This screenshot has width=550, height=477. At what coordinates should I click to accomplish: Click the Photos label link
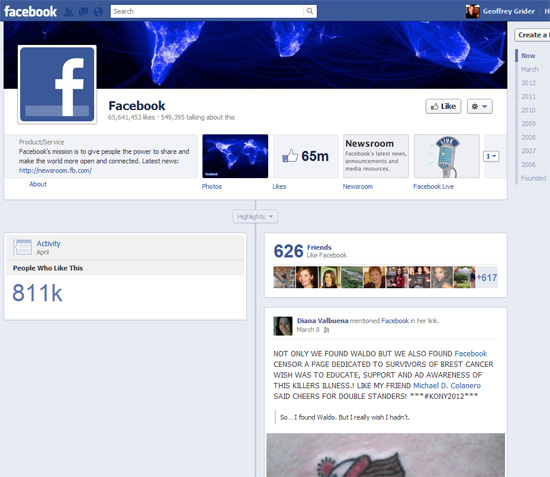click(212, 187)
